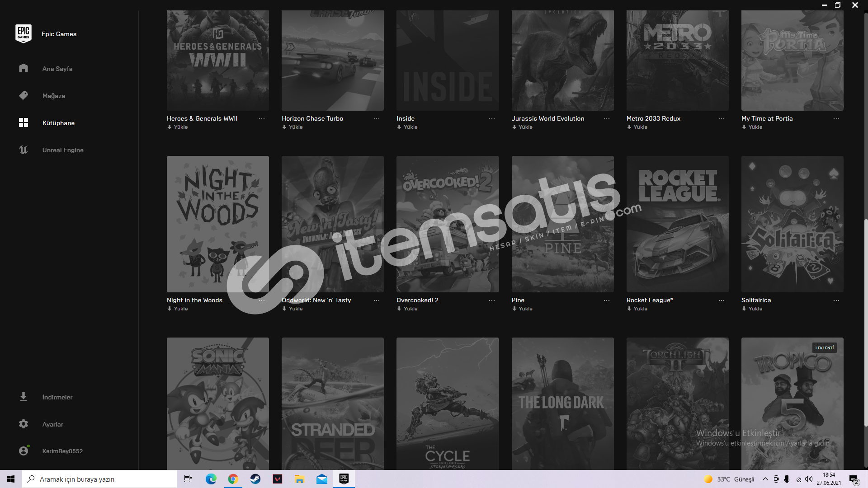Open Mağaza store tag icon
Viewport: 868px width, 488px height.
click(x=24, y=95)
